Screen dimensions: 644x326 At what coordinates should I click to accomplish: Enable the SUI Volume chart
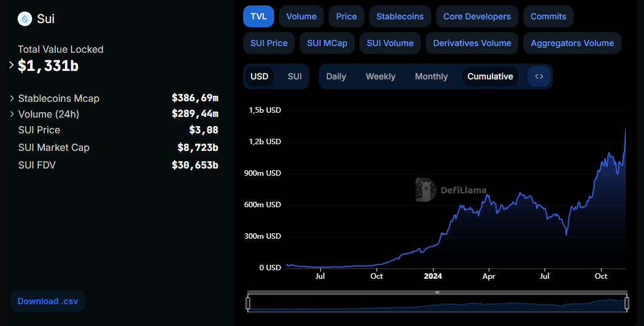pos(390,43)
